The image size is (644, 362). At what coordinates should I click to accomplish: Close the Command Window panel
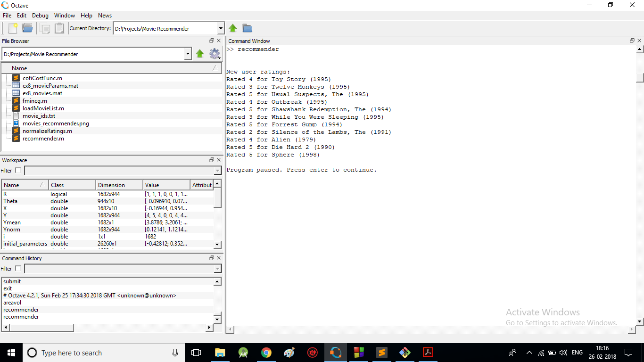coord(640,41)
